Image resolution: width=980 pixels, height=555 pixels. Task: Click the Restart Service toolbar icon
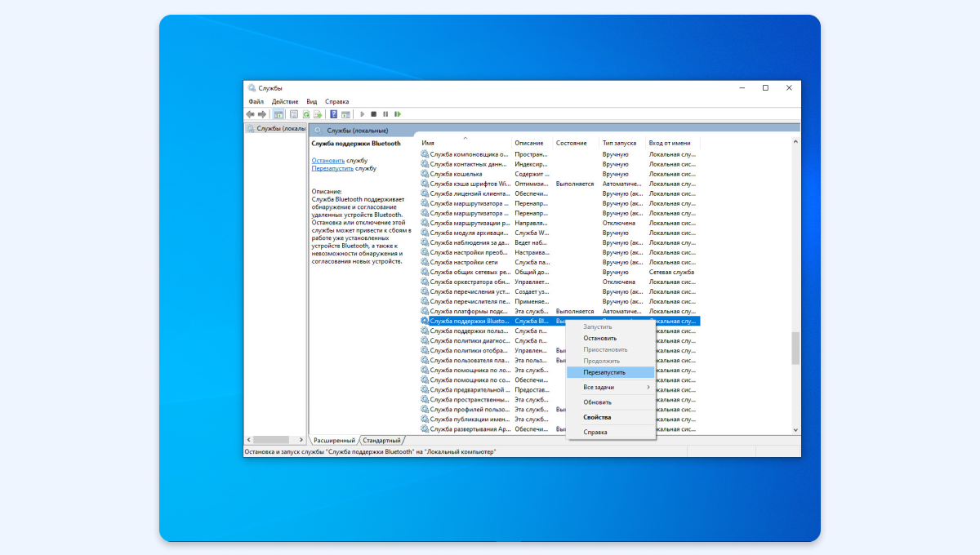point(398,114)
